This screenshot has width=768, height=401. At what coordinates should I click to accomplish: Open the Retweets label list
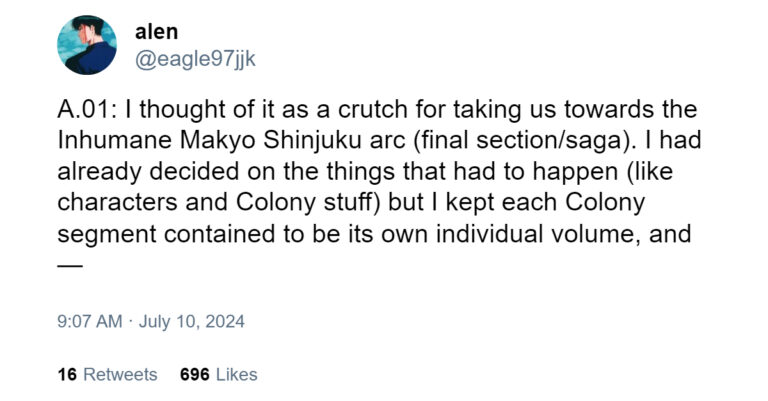(x=120, y=375)
